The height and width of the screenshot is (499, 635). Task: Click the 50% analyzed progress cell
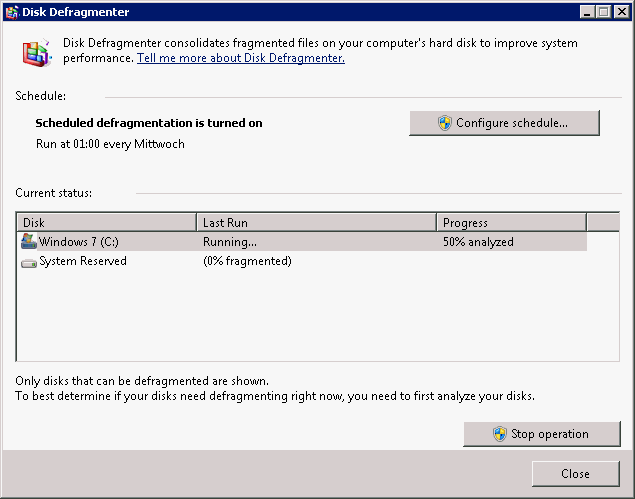pyautogui.click(x=478, y=242)
